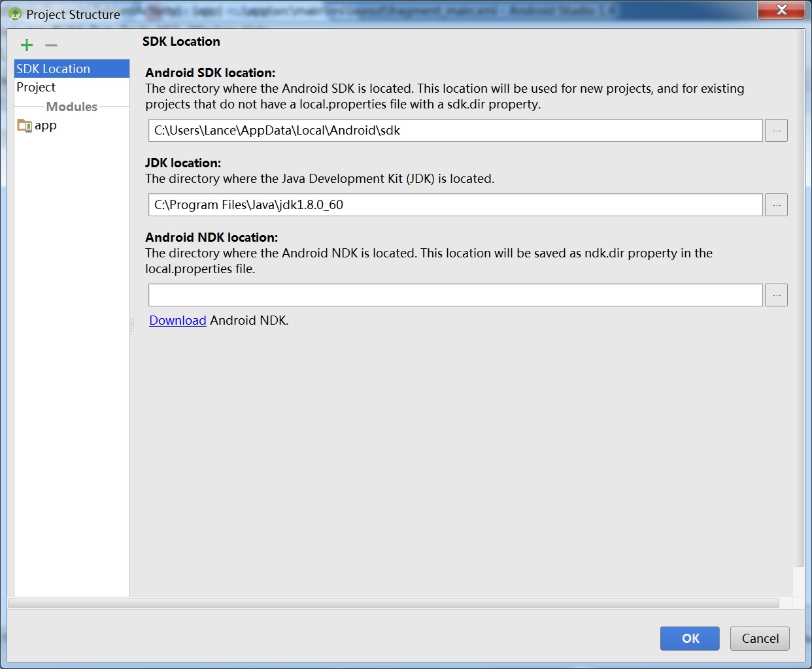Image resolution: width=812 pixels, height=669 pixels.
Task: Focus the empty Android NDK location field
Action: 456,295
